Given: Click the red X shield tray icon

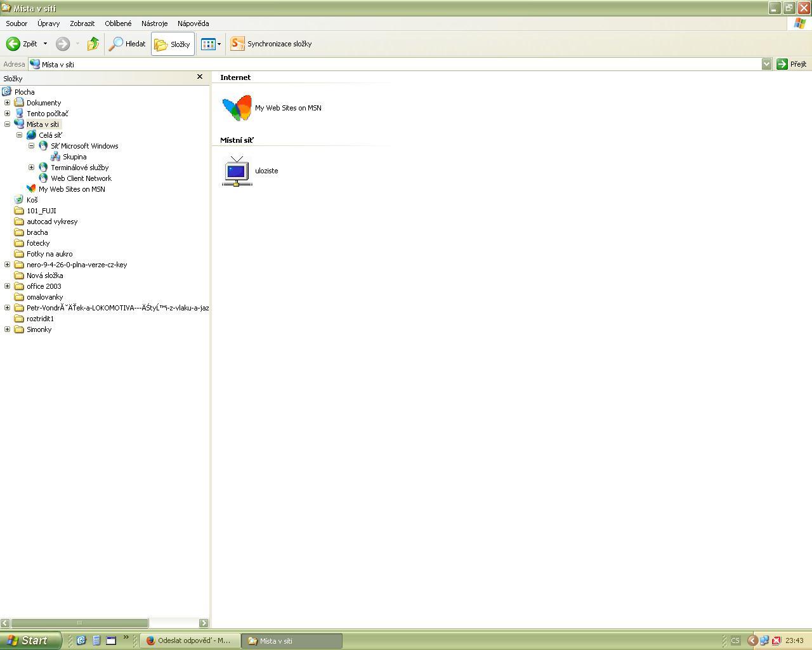Looking at the screenshot, I should (776, 640).
